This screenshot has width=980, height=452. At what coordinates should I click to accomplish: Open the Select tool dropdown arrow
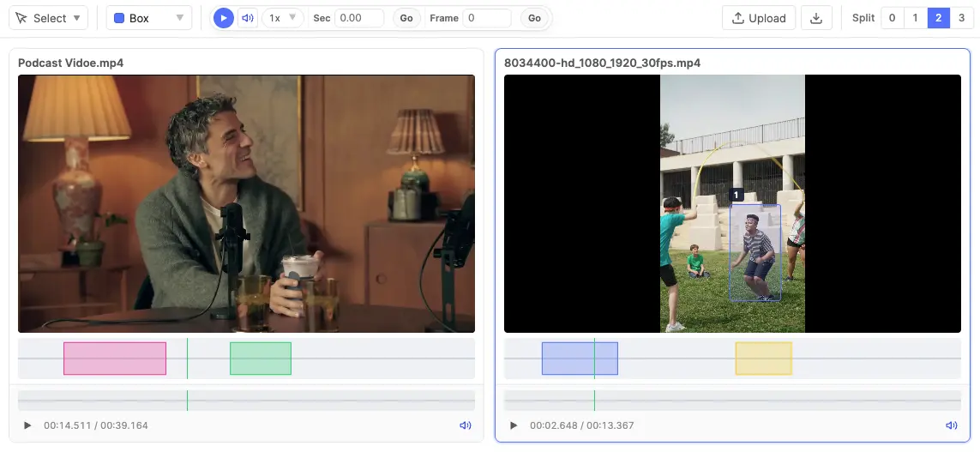77,18
